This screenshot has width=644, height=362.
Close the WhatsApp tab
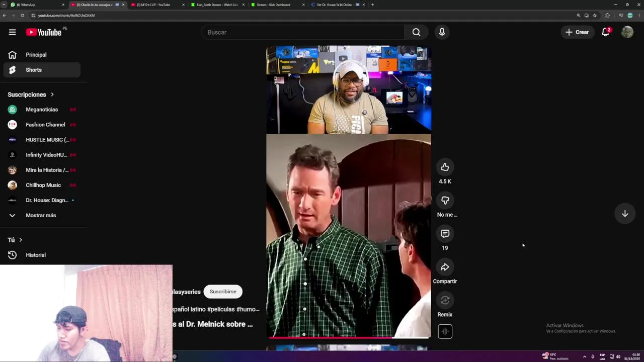63,5
